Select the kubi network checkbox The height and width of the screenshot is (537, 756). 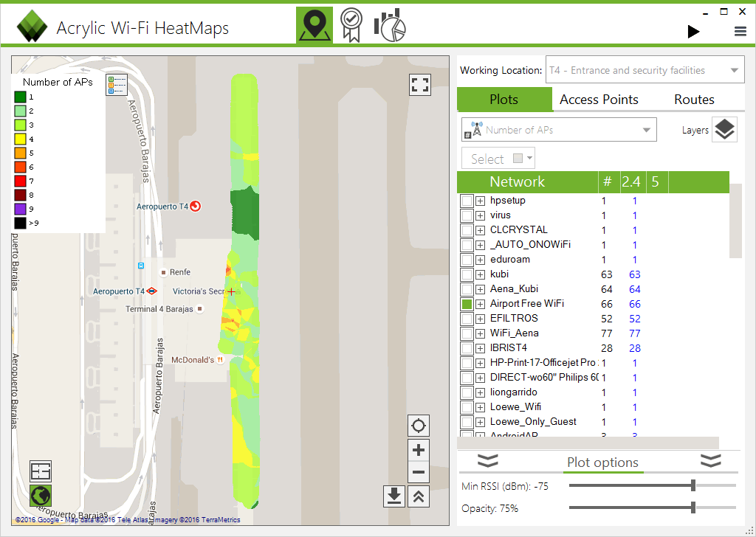467,274
